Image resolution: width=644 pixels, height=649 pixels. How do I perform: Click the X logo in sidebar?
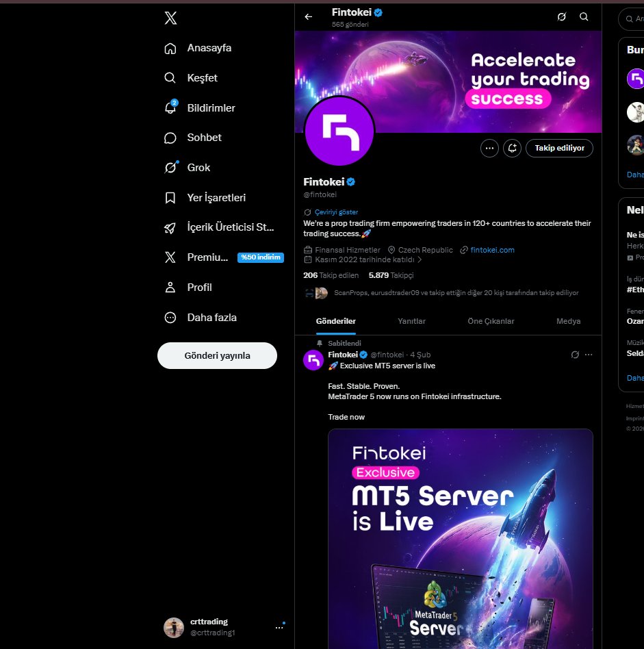point(170,18)
